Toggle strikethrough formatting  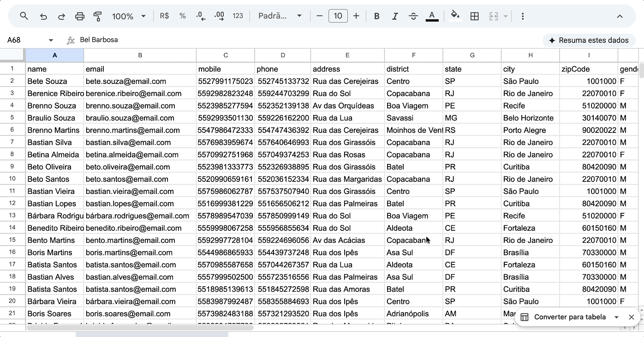pyautogui.click(x=413, y=16)
